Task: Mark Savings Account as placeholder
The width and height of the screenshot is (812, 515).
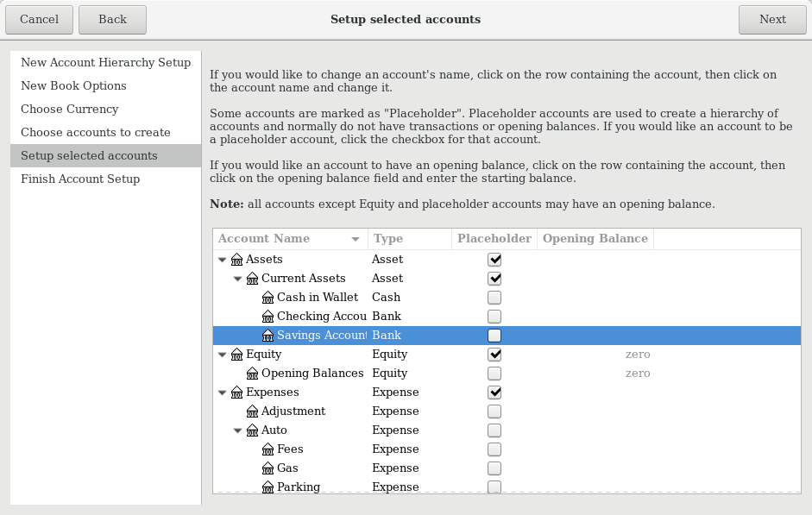Action: (494, 336)
